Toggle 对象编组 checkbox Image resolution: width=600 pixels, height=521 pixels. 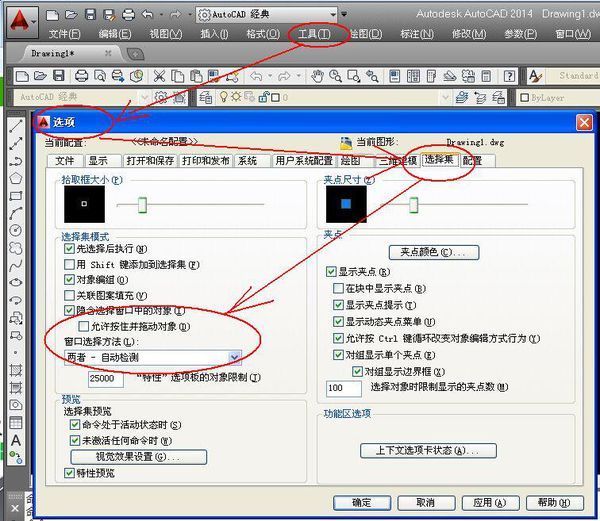tap(69, 280)
